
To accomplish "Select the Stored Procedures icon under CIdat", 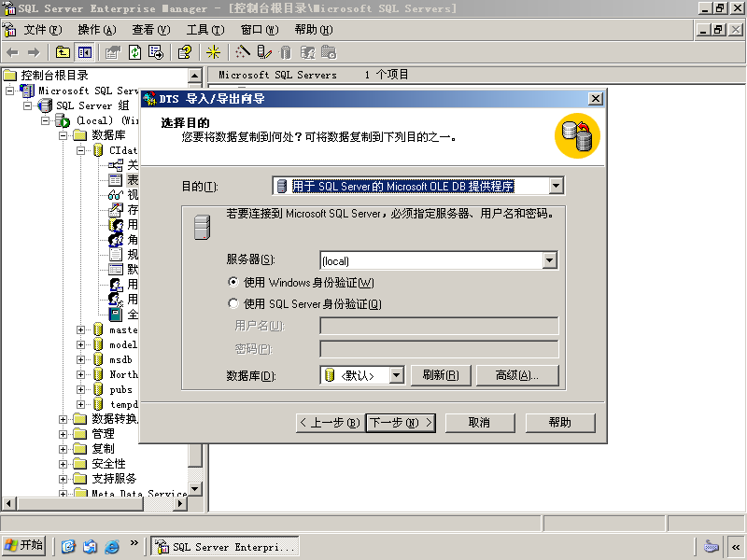I will pos(116,209).
